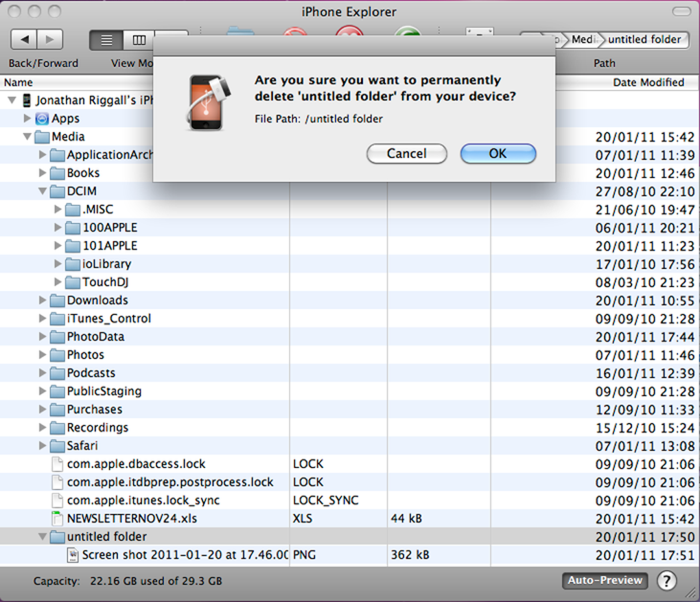The height and width of the screenshot is (602, 700).
Task: Select the untitled folder row label
Action: pos(106,536)
